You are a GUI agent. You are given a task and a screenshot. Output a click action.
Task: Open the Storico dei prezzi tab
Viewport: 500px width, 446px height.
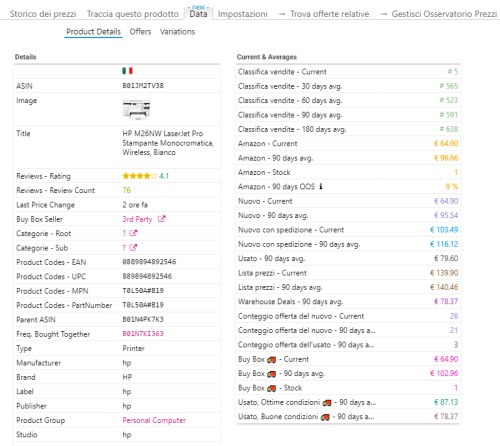pyautogui.click(x=43, y=14)
